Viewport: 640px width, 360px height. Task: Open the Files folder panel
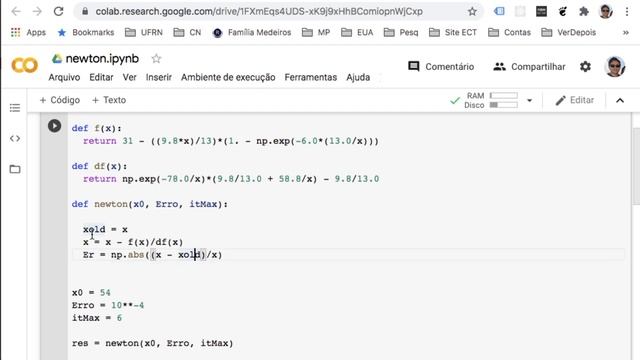15,169
